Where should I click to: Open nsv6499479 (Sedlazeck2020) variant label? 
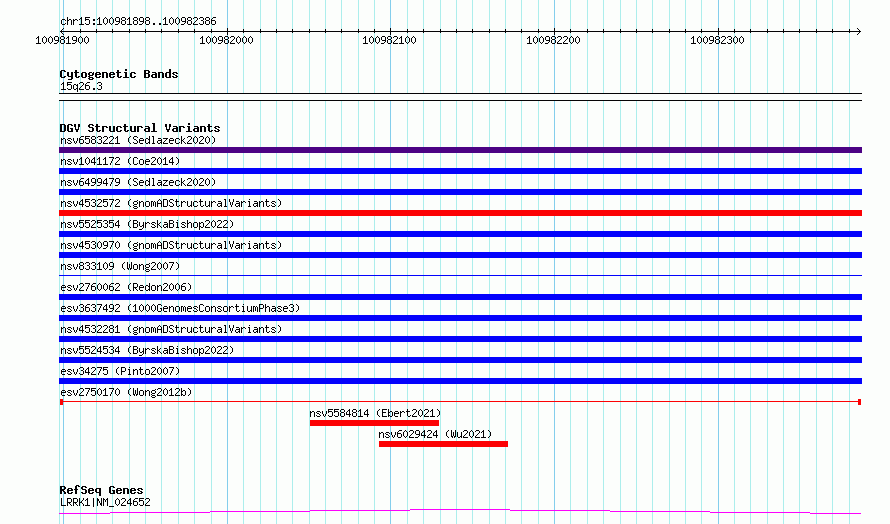(138, 182)
